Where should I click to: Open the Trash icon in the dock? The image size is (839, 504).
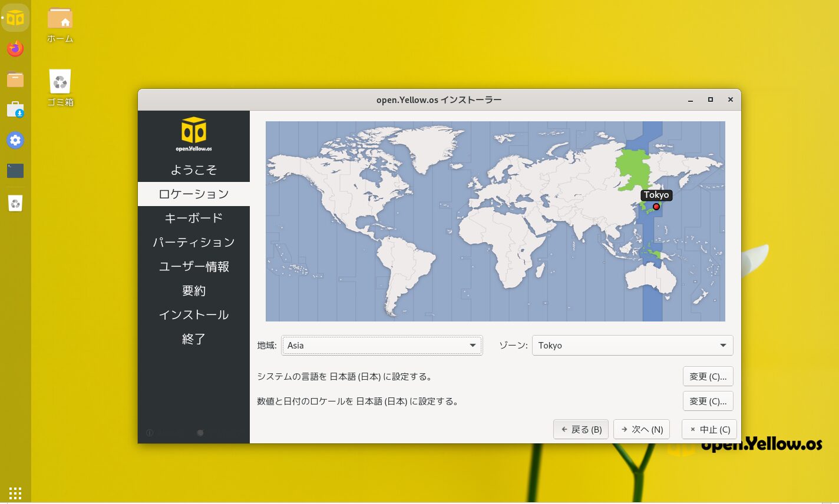(15, 203)
